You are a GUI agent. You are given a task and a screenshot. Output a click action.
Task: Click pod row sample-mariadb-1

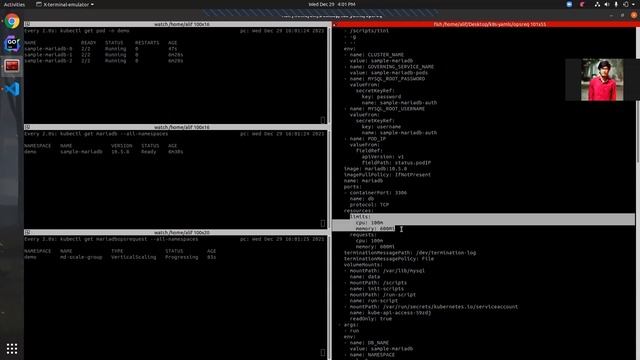point(104,55)
